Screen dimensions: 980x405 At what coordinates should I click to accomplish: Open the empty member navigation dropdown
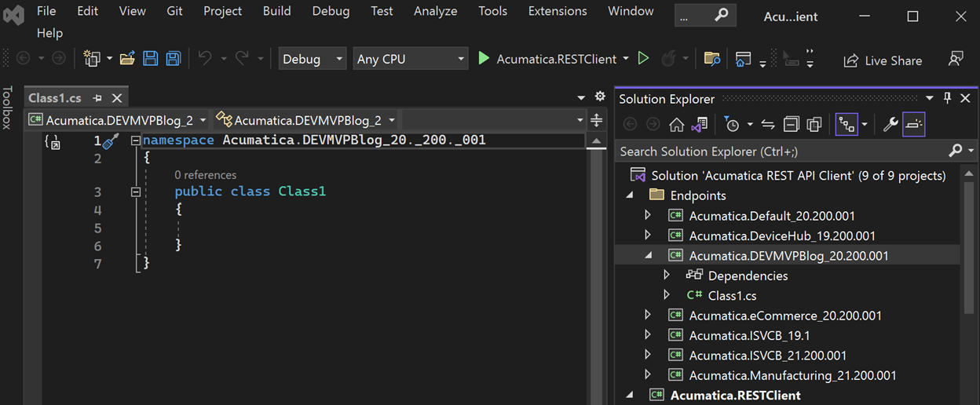click(x=494, y=120)
